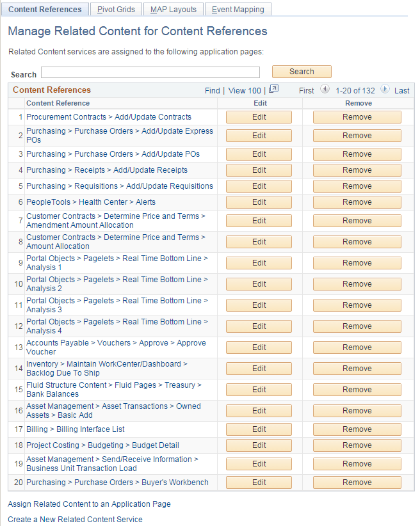Go to First page link
420x526 pixels.
pos(306,91)
